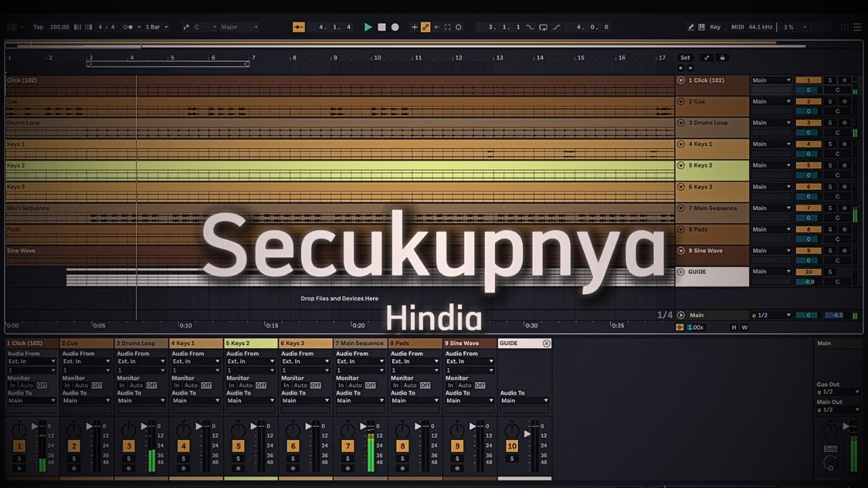The width and height of the screenshot is (868, 488).
Task: Jump to the previous locator arrow
Action: pyautogui.click(x=682, y=68)
